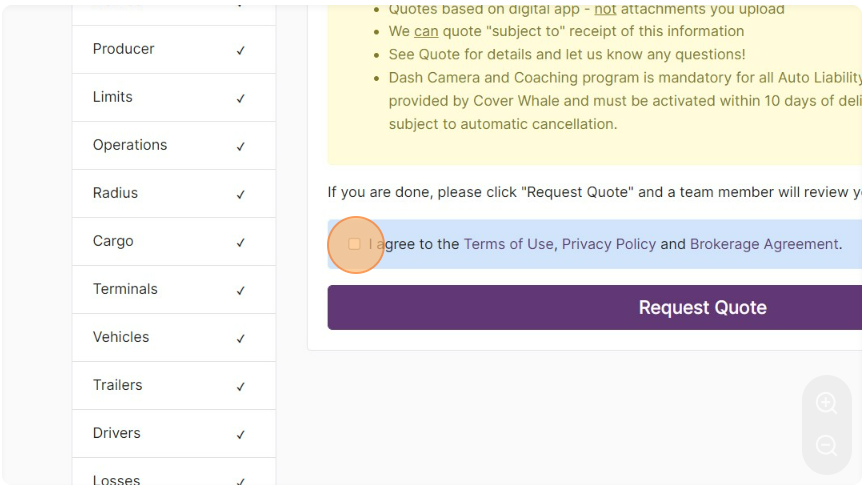Click the zoom in magnifier icon
The width and height of the screenshot is (867, 496).
pos(826,403)
